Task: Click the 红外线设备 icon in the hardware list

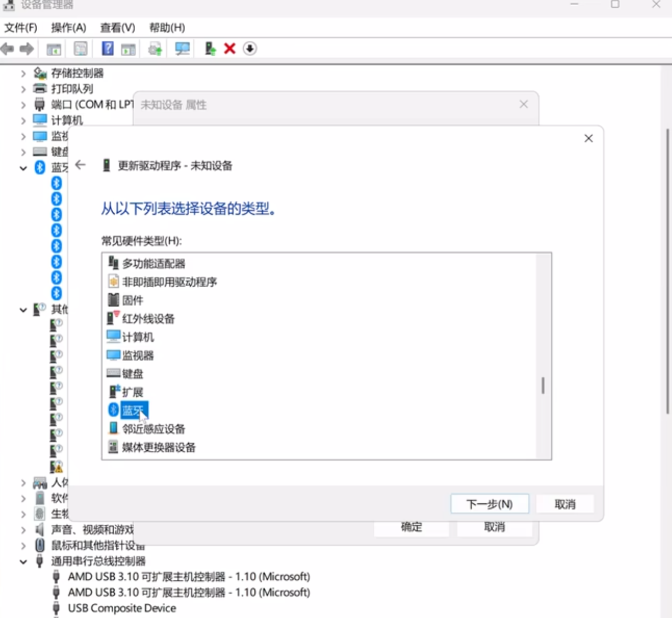Action: click(113, 318)
